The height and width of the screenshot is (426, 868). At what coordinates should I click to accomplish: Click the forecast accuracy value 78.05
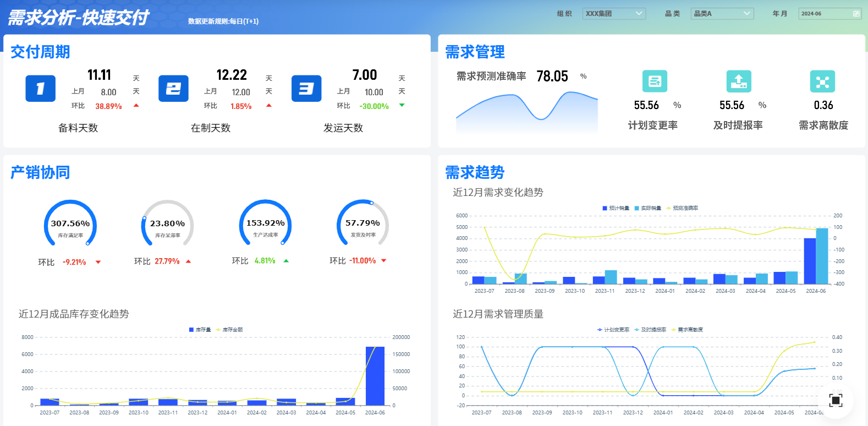point(552,76)
